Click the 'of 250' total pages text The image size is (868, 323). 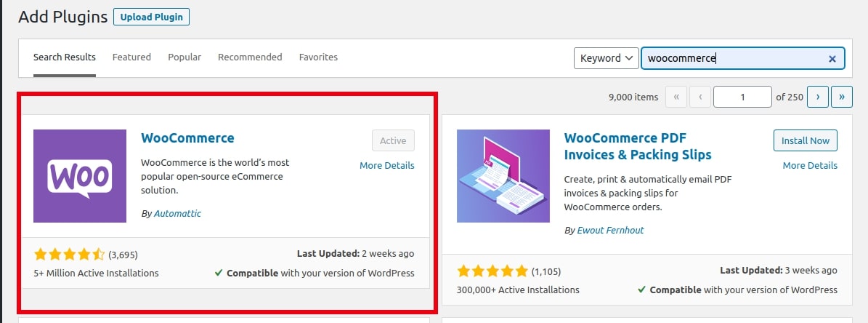790,97
